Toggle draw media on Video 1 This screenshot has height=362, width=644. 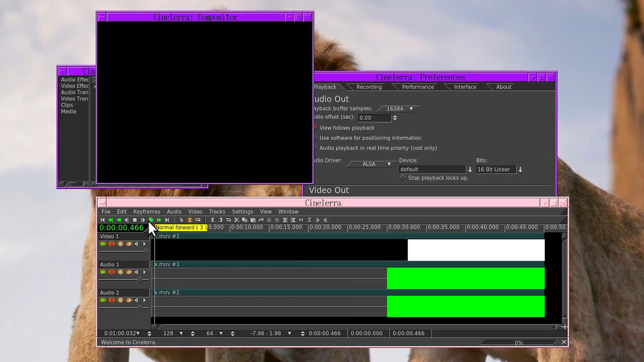pyautogui.click(x=129, y=244)
